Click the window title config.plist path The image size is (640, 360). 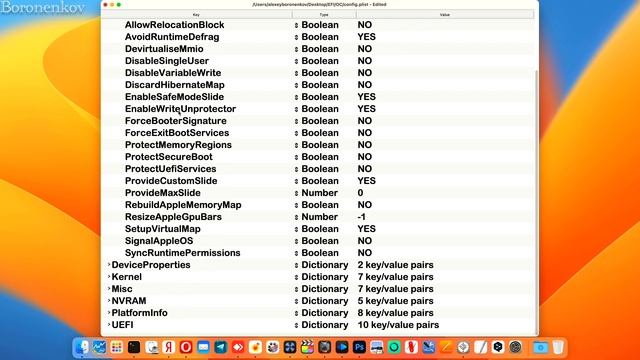click(x=320, y=4)
